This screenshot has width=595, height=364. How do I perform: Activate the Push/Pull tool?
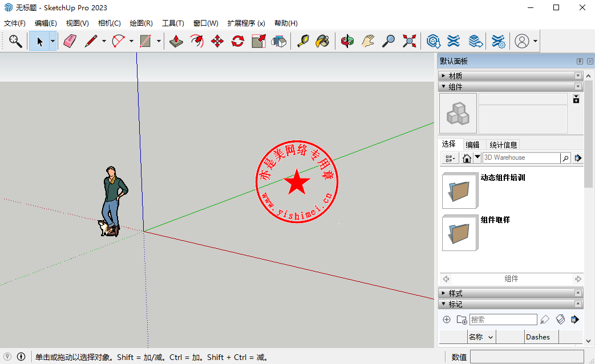(x=176, y=41)
